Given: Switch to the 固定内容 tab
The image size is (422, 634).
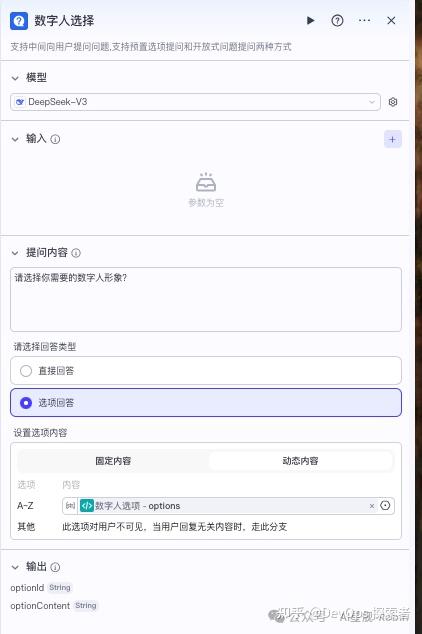Looking at the screenshot, I should (113, 461).
